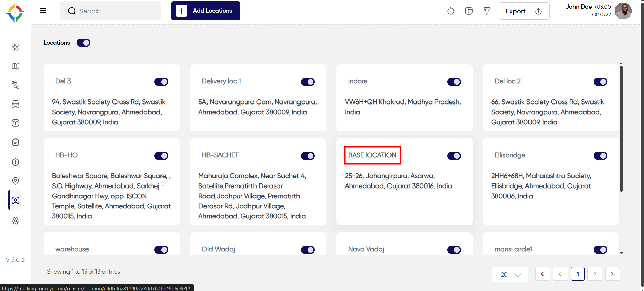
Task: Open the page size dropdown showing 20
Action: (x=510, y=275)
